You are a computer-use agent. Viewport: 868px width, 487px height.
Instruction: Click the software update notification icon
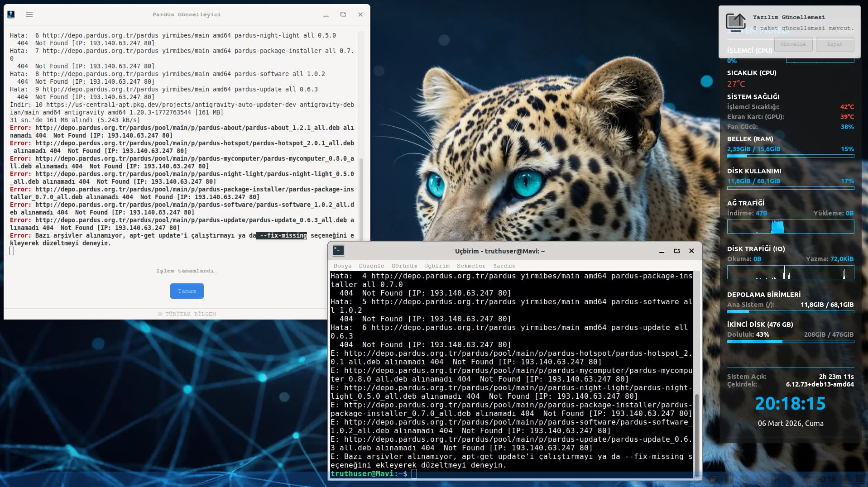pos(735,21)
